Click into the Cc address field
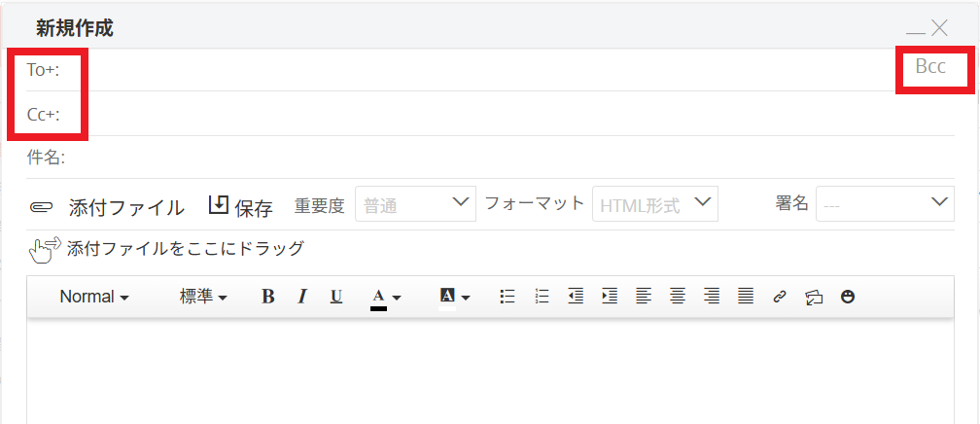980x424 pixels. coord(509,115)
